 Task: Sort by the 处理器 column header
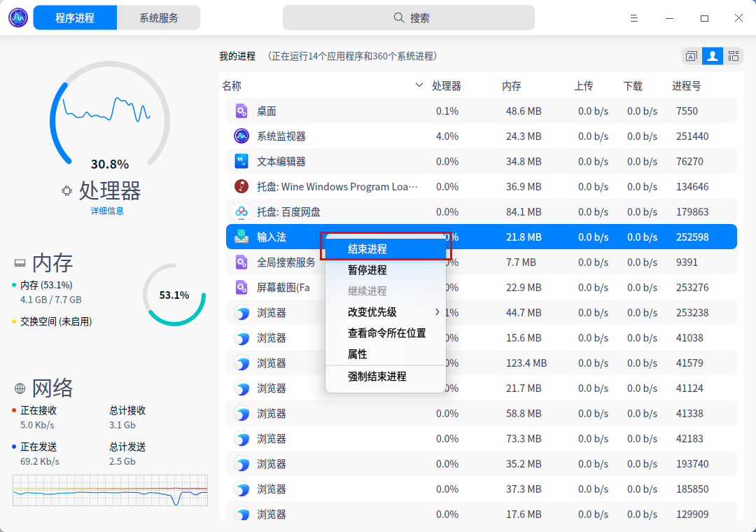[x=447, y=86]
